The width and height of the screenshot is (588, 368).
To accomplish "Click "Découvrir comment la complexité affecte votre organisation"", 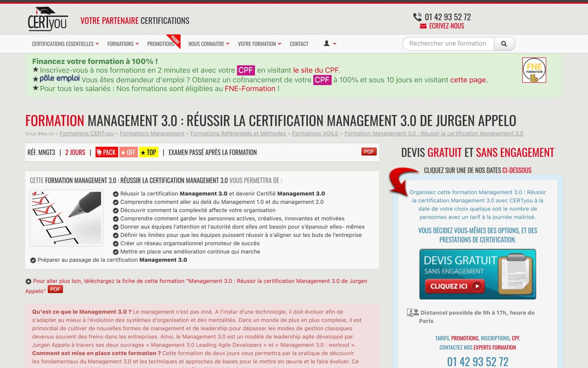I will coord(198,210).
